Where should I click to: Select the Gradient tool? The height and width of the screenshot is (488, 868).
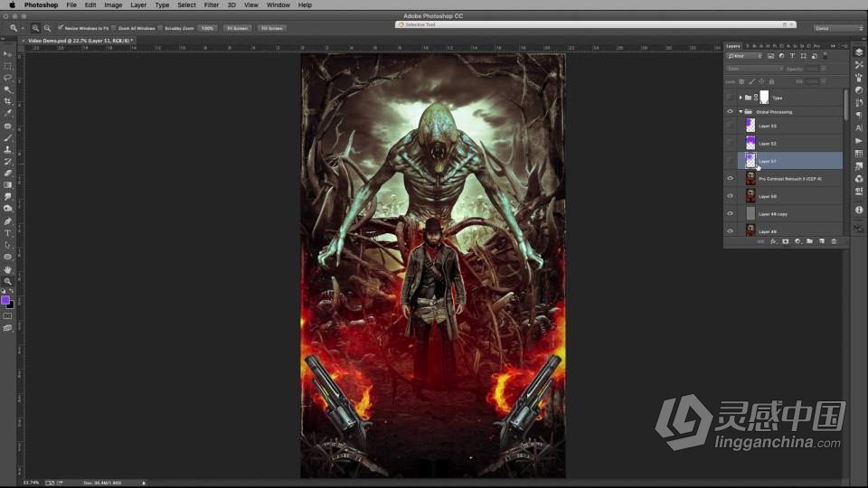(x=8, y=185)
